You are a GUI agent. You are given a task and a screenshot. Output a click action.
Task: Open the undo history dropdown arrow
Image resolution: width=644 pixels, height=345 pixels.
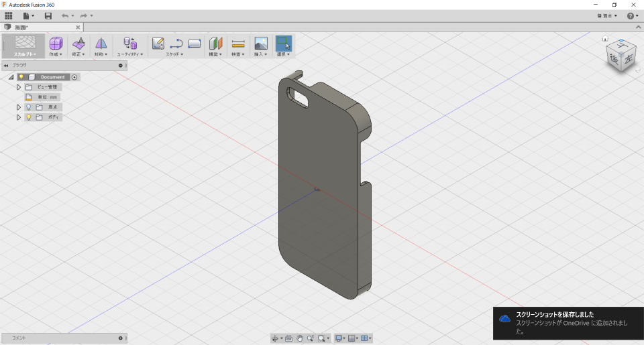(72, 15)
